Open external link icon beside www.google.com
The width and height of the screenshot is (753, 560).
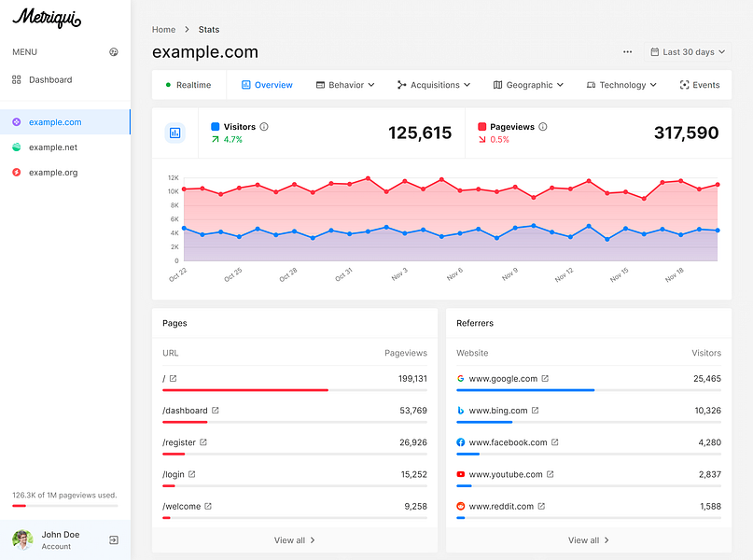(x=545, y=379)
